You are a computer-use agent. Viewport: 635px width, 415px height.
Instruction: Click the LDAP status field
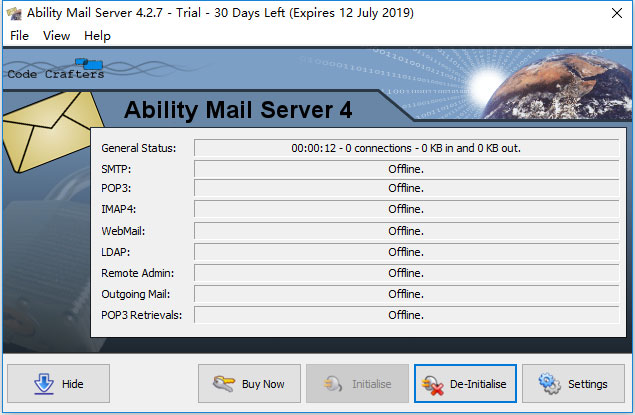tap(406, 252)
